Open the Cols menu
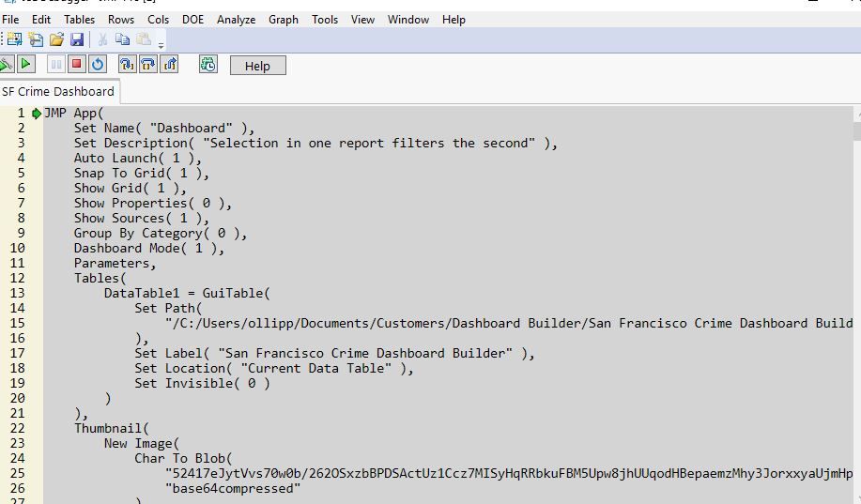Viewport: 861px width, 504px height. tap(158, 20)
